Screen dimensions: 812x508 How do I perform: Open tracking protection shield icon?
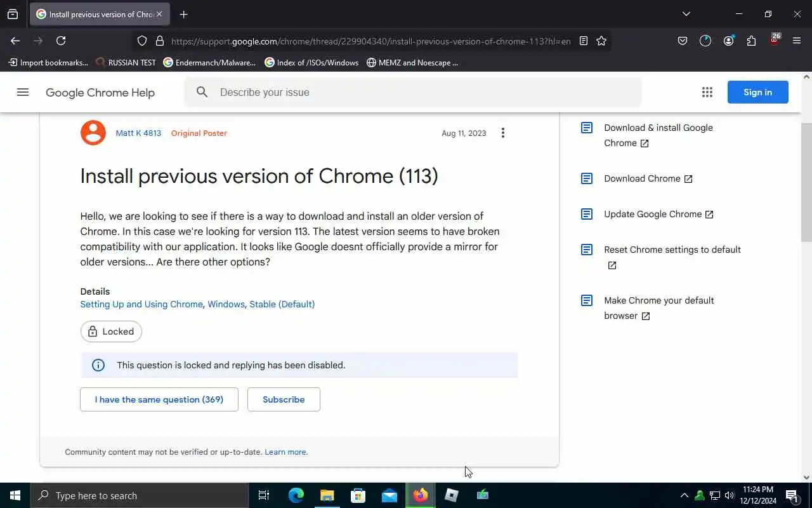coord(142,41)
